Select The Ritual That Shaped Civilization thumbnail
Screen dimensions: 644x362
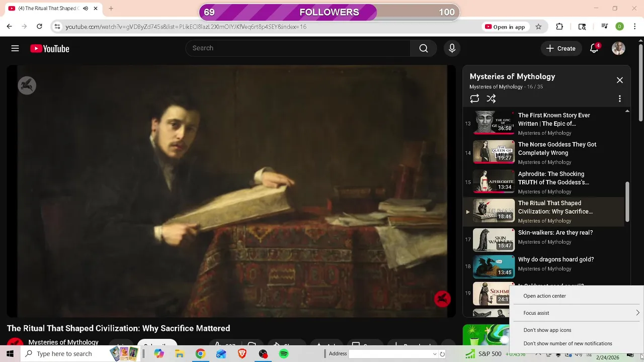(494, 211)
